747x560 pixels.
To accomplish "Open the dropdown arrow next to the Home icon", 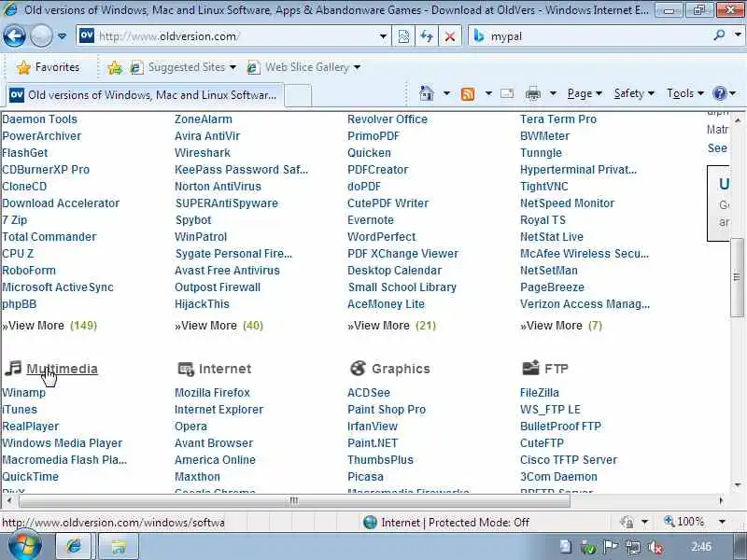I will coord(446,93).
